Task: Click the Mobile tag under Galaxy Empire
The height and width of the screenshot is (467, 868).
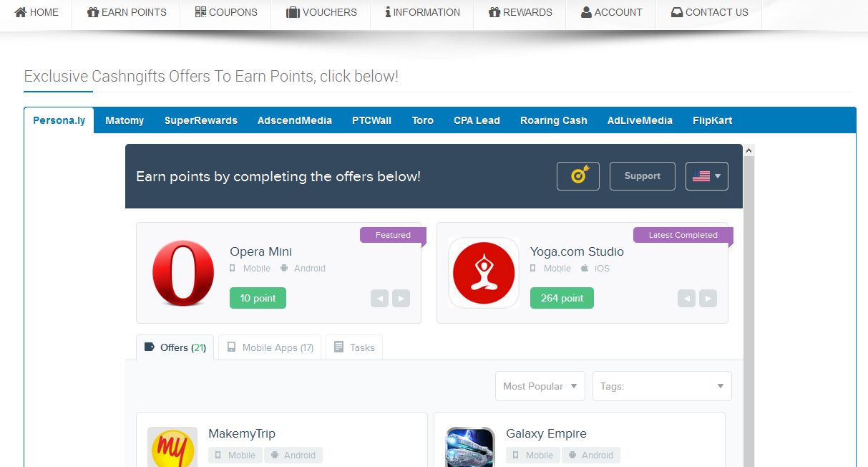Action: coord(533,455)
